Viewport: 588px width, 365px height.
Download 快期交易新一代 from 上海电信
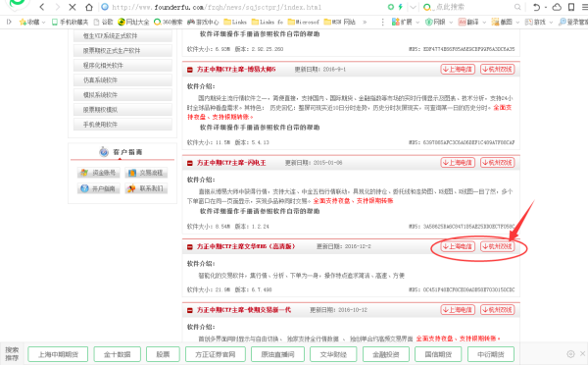[458, 310]
